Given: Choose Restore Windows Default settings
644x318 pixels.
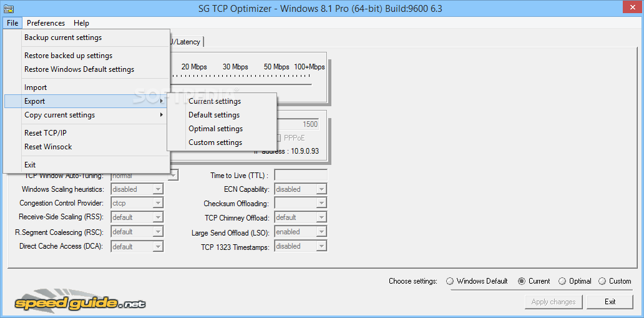Looking at the screenshot, I should (x=87, y=69).
